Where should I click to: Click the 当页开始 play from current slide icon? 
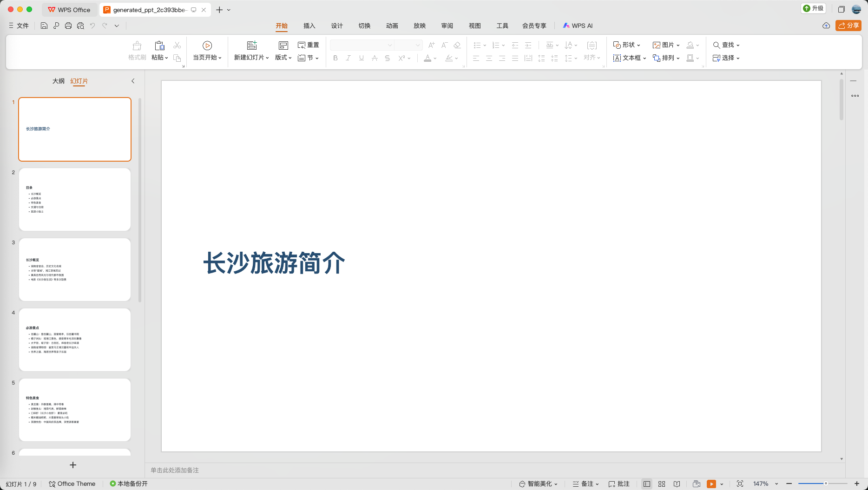pos(207,45)
